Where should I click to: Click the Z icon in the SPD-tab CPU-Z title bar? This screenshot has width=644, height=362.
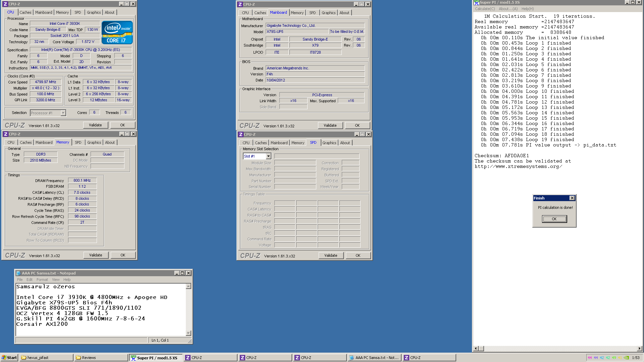[241, 134]
